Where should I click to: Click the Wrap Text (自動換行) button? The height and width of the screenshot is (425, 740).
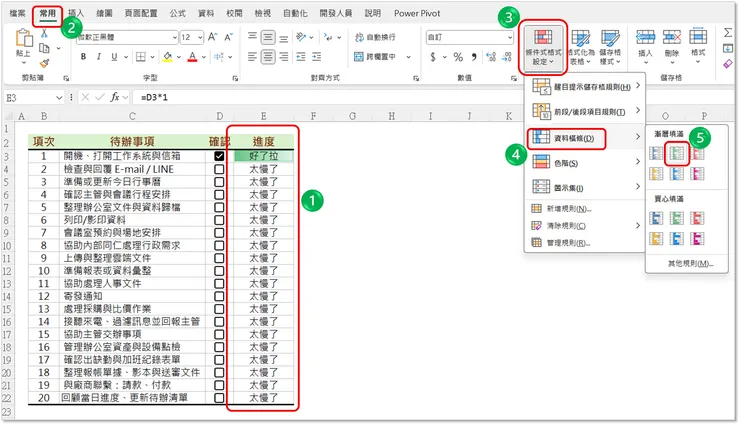375,37
